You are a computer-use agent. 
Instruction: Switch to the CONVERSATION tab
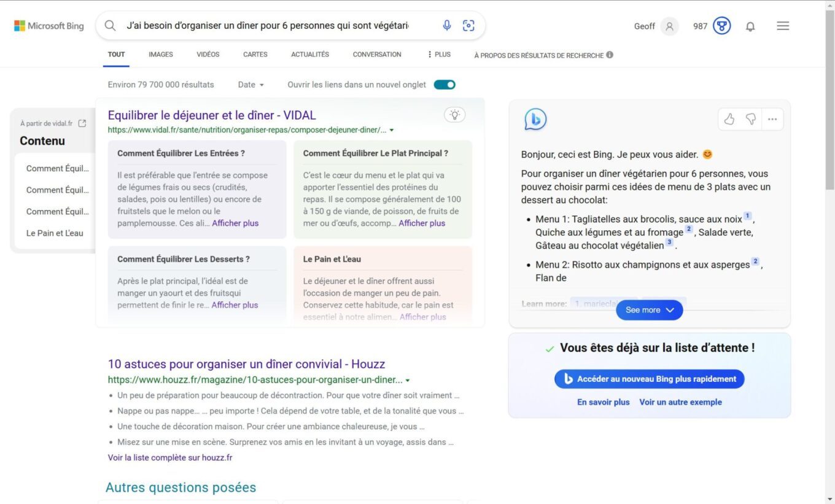coord(377,55)
